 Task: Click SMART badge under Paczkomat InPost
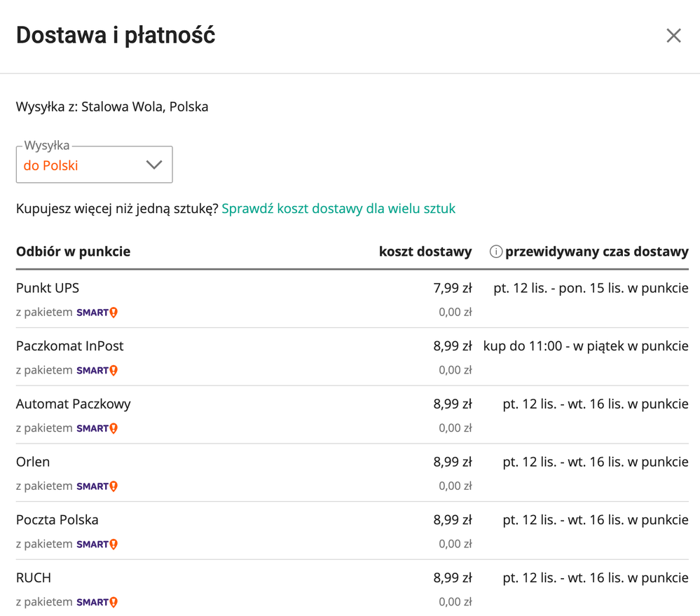(97, 370)
